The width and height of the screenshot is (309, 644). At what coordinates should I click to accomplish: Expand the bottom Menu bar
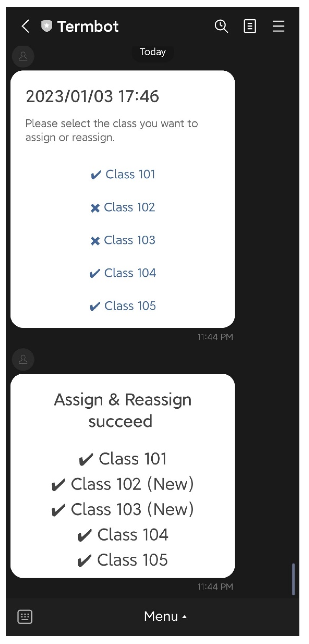point(161,616)
